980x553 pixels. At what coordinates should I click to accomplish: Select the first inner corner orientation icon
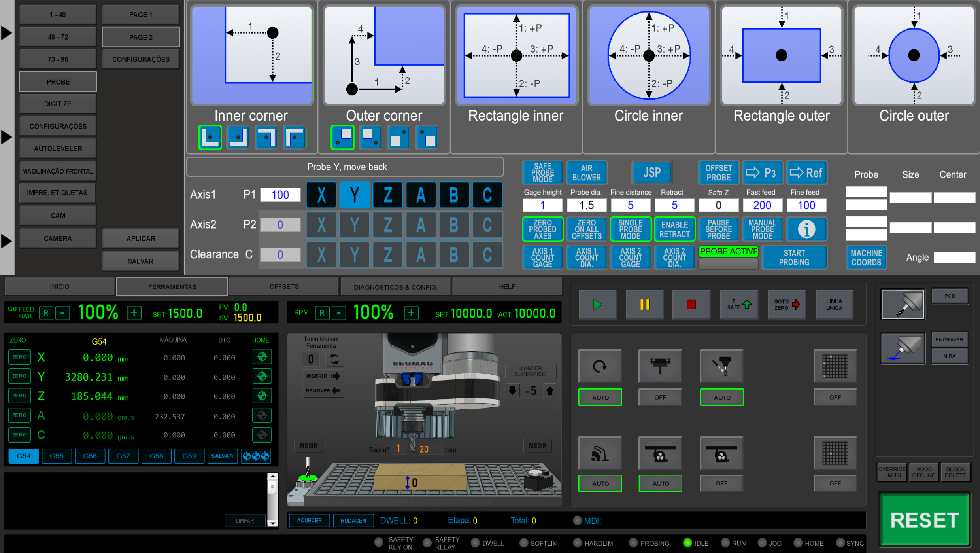[x=210, y=138]
